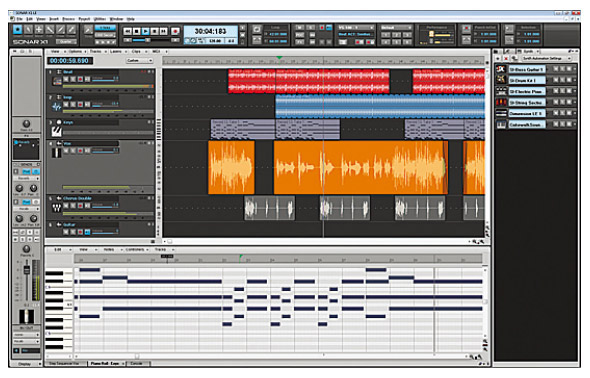Open the Custom dropdown in track view
This screenshot has height=378, width=590.
(139, 61)
